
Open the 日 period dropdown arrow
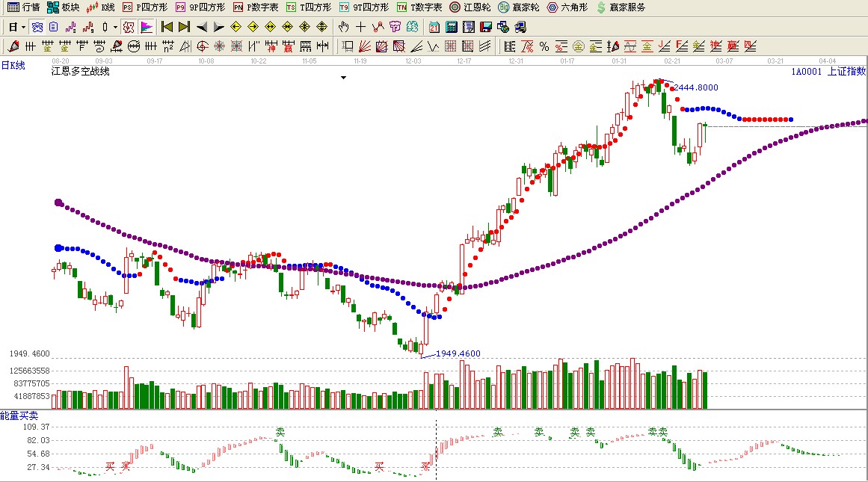pos(23,27)
